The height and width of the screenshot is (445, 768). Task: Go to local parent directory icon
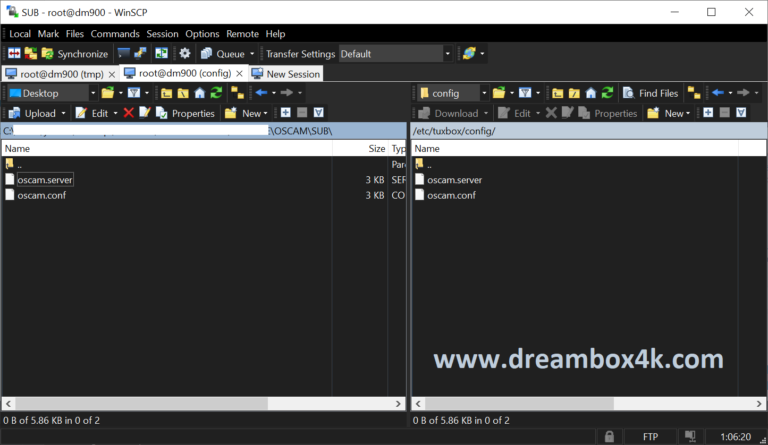[x=167, y=93]
